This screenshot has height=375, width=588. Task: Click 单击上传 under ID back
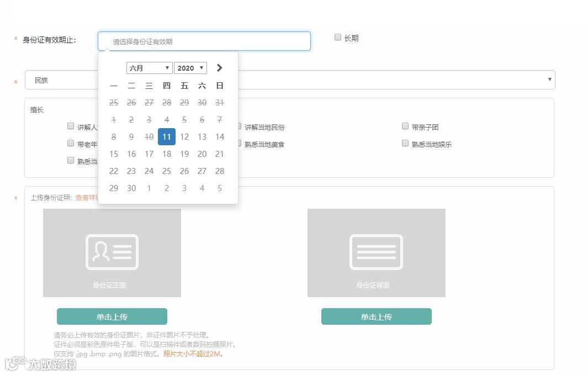[x=377, y=316]
